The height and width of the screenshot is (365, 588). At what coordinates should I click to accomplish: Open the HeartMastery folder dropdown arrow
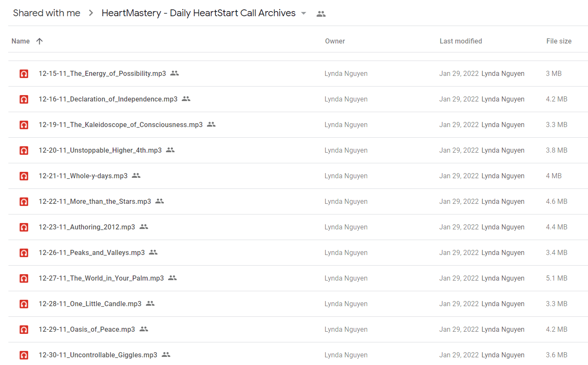point(303,13)
